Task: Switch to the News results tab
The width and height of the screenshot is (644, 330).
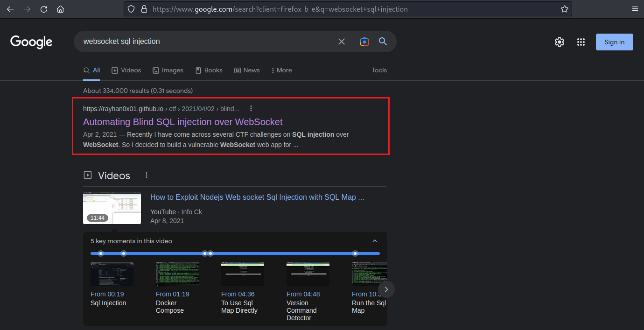Action: [247, 70]
